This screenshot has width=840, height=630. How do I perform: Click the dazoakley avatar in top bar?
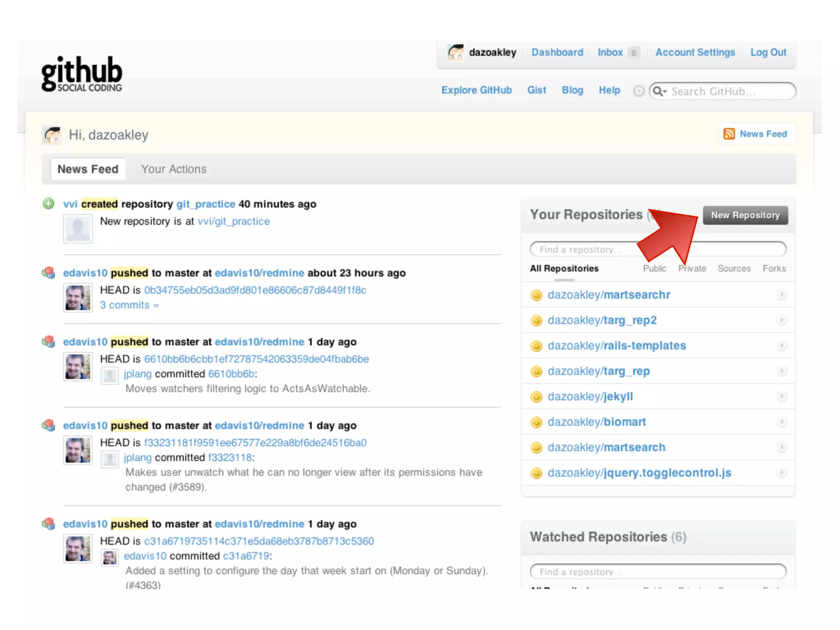455,52
